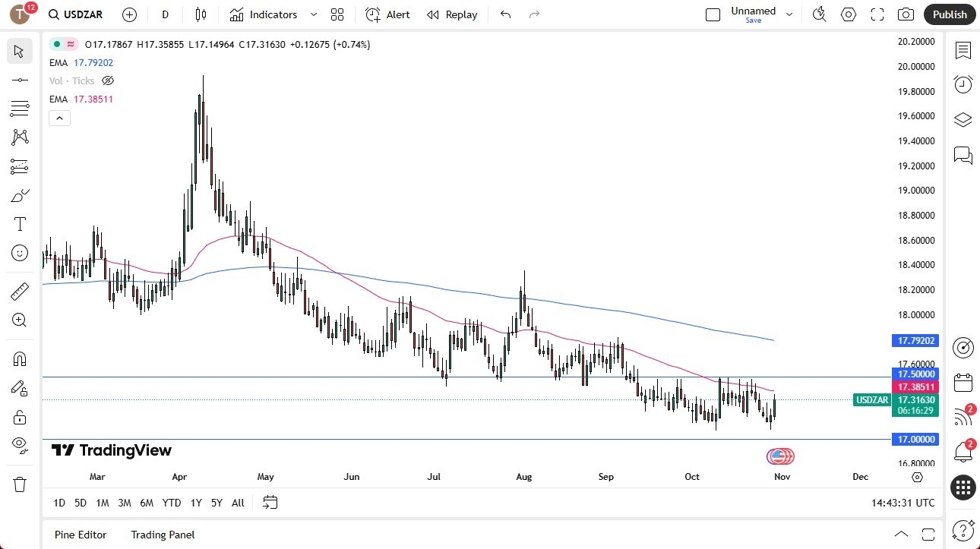The width and height of the screenshot is (980, 549).
Task: Select the brush drawing tool
Action: click(x=20, y=195)
